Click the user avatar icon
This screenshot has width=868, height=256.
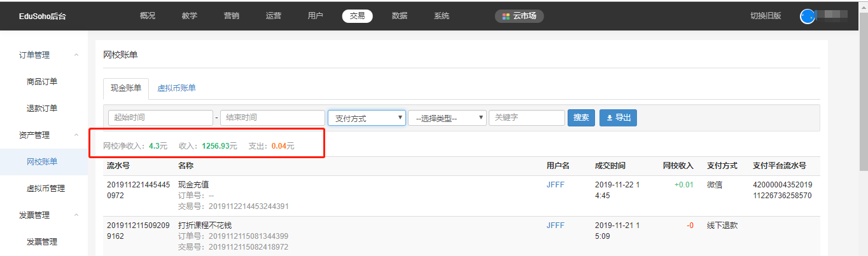(x=807, y=17)
